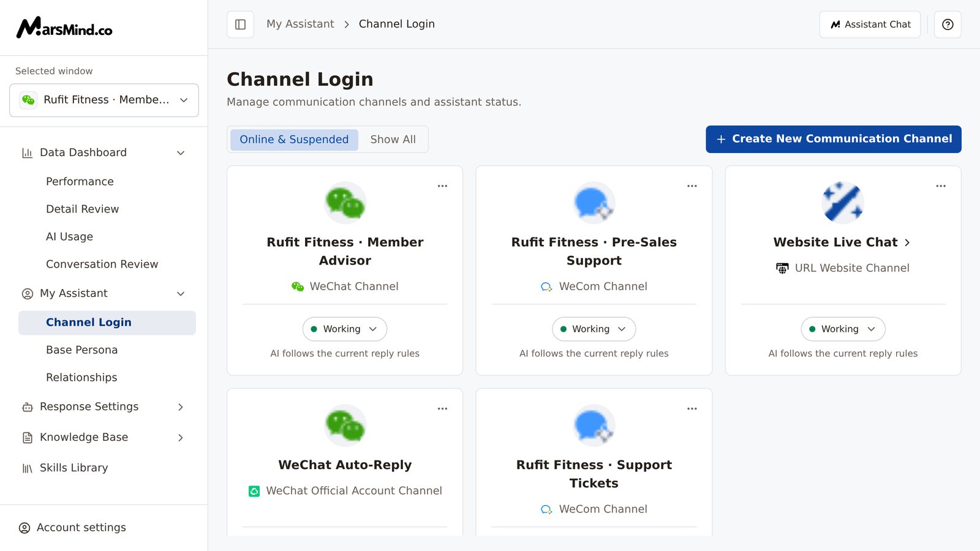Open Working status dropdown on Website Live Chat

coord(843,329)
